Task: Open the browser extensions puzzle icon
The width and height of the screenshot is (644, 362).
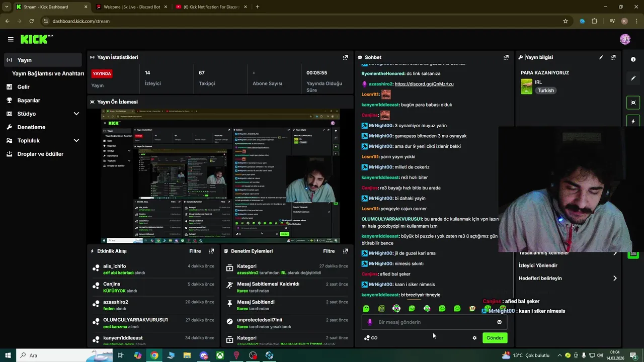Action: [595, 21]
